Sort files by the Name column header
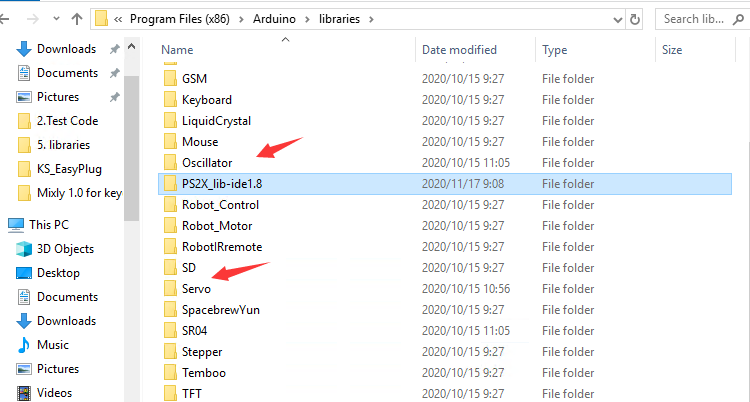This screenshot has height=402, width=750. (x=177, y=50)
